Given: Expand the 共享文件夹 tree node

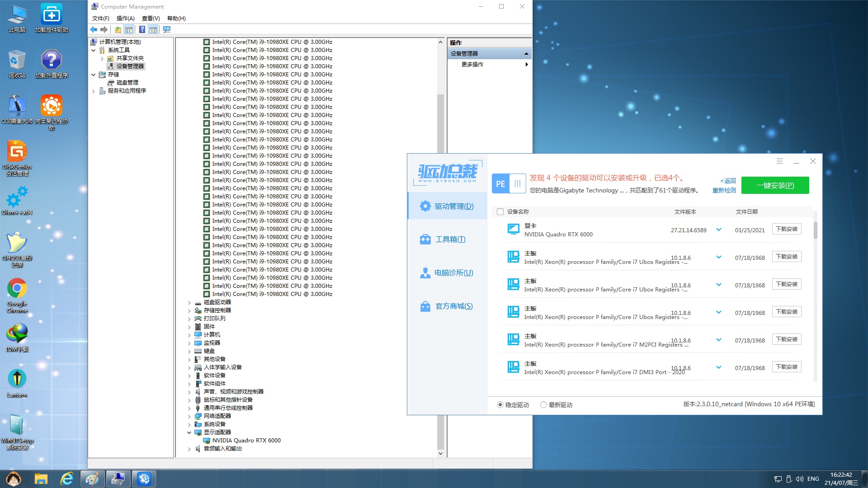Looking at the screenshot, I should 102,58.
